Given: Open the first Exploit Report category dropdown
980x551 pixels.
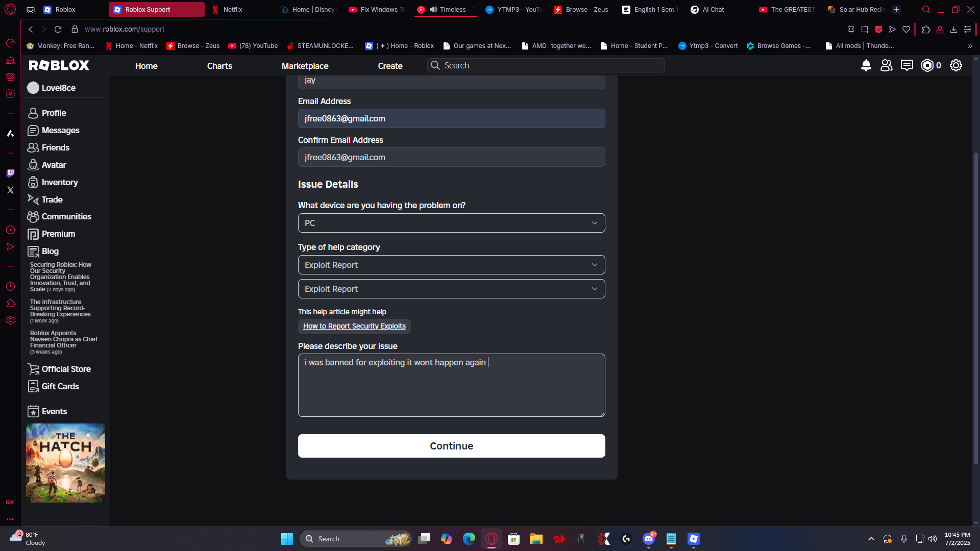Looking at the screenshot, I should tap(451, 265).
